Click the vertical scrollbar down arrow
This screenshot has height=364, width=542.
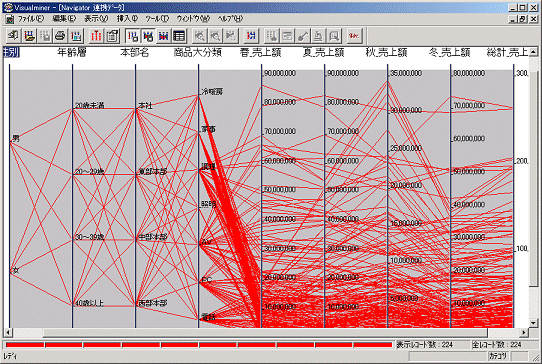pyautogui.click(x=533, y=323)
